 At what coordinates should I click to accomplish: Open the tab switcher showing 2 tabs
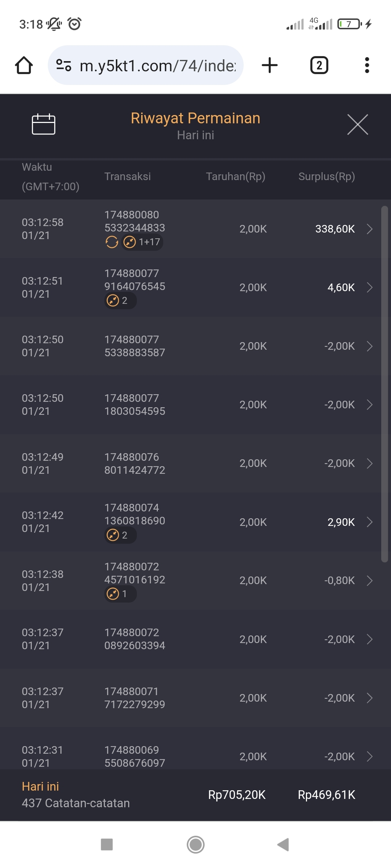319,65
